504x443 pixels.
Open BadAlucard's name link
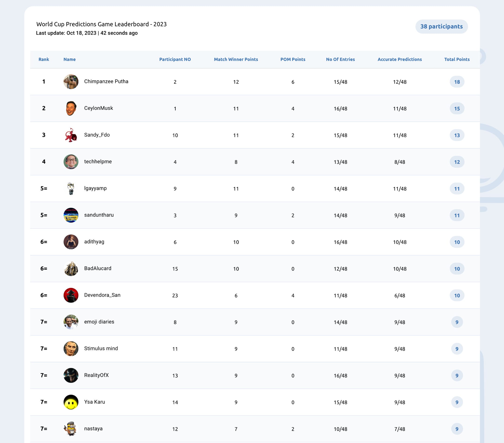[x=98, y=268]
